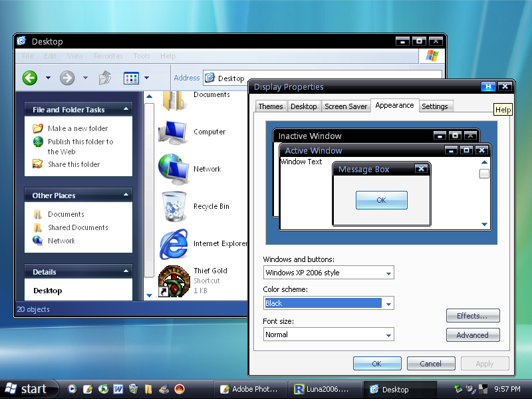The width and height of the screenshot is (532, 399).
Task: Click the Advanced button
Action: (473, 335)
